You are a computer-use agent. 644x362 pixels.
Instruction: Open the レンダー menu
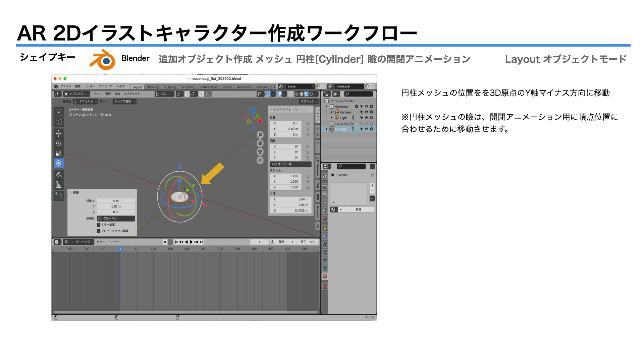[90, 86]
